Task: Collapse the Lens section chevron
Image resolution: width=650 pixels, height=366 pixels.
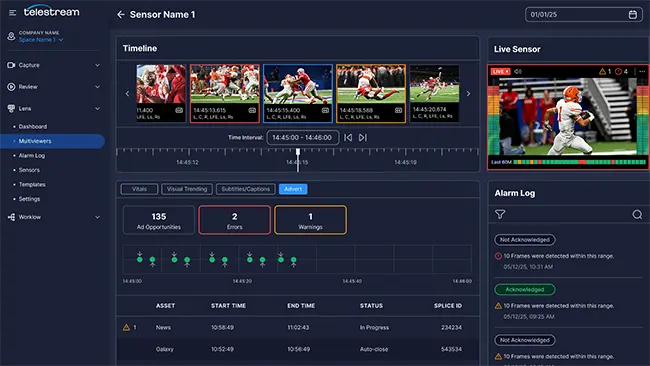Action: 97,109
